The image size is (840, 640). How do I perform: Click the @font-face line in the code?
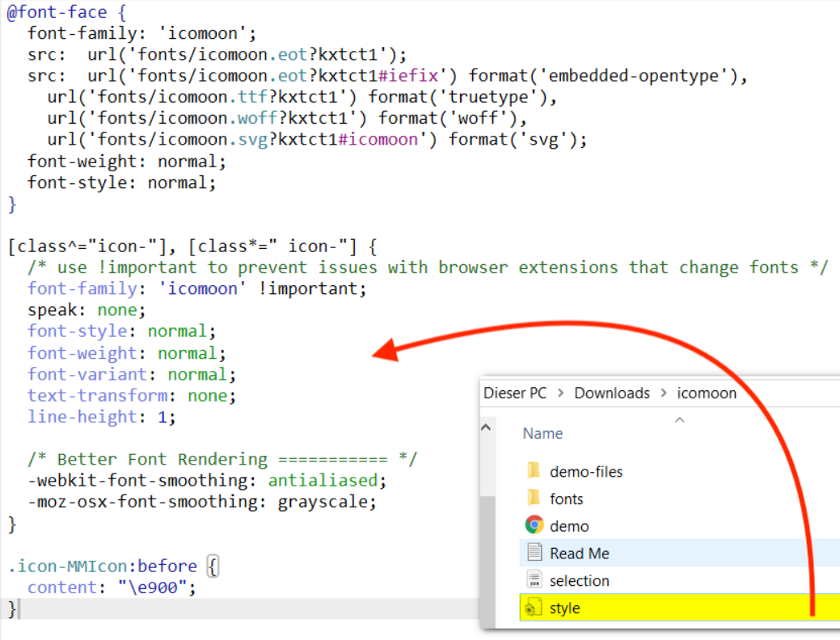(x=66, y=12)
